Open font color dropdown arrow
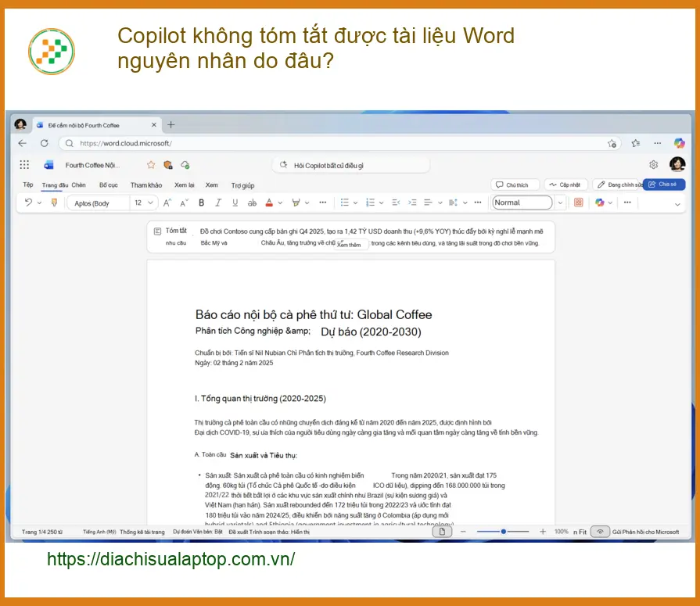Image resolution: width=700 pixels, height=606 pixels. [x=280, y=203]
